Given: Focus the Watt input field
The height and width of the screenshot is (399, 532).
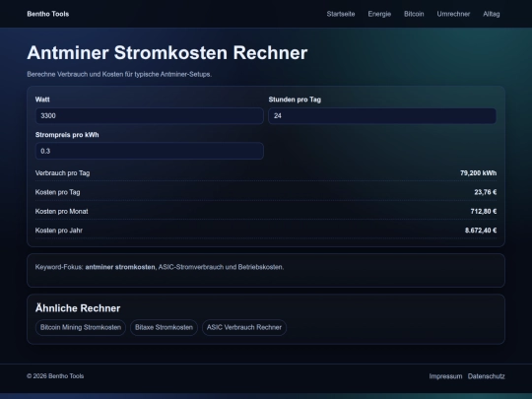Looking at the screenshot, I should click(x=150, y=115).
